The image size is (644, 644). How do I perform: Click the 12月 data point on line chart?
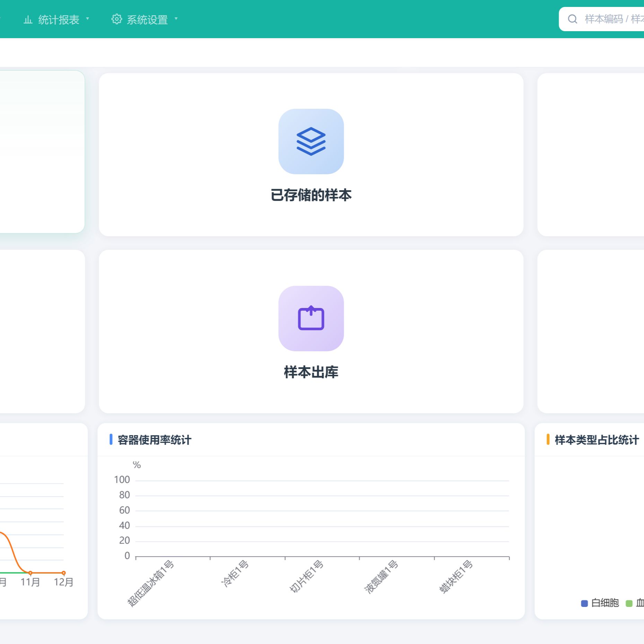click(63, 573)
